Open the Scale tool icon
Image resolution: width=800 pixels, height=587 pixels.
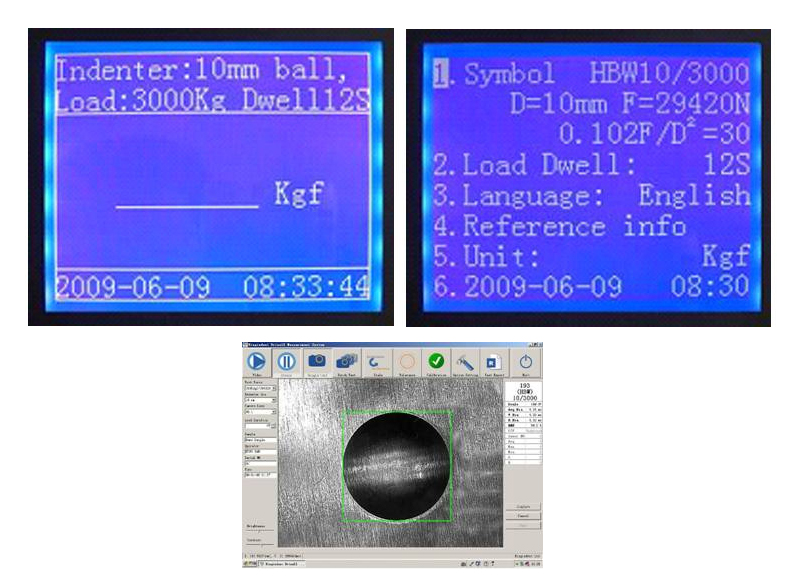[x=376, y=360]
